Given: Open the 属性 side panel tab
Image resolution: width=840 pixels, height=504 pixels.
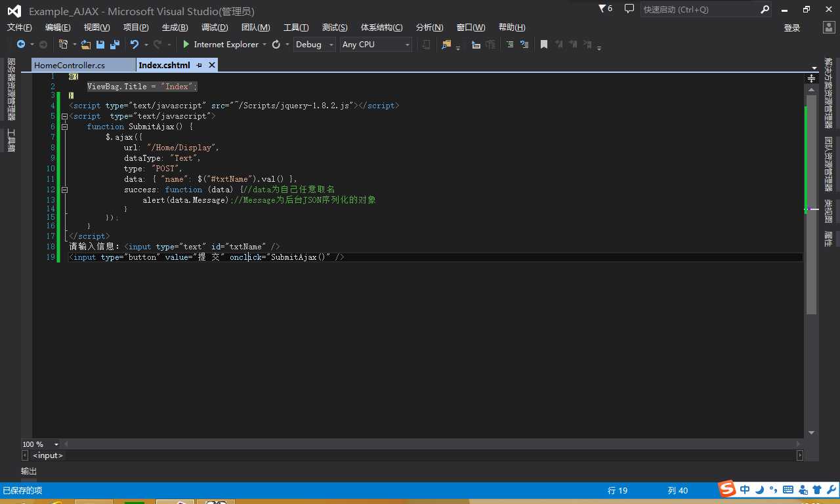Looking at the screenshot, I should (x=829, y=238).
